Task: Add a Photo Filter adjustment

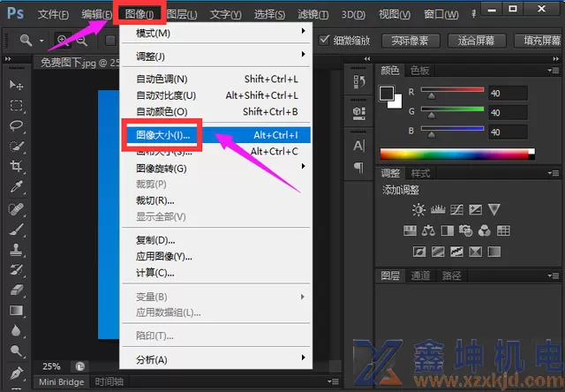Action: [x=465, y=230]
